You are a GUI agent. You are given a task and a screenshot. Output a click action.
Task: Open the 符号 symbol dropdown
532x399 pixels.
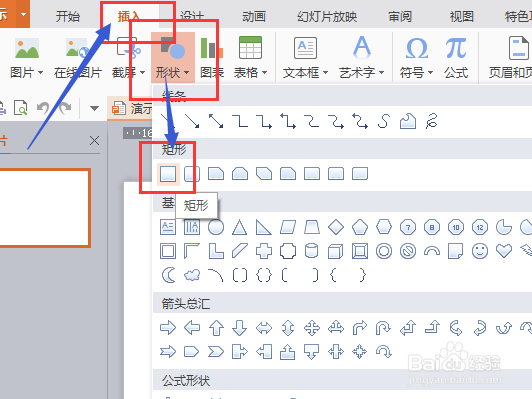tap(417, 58)
